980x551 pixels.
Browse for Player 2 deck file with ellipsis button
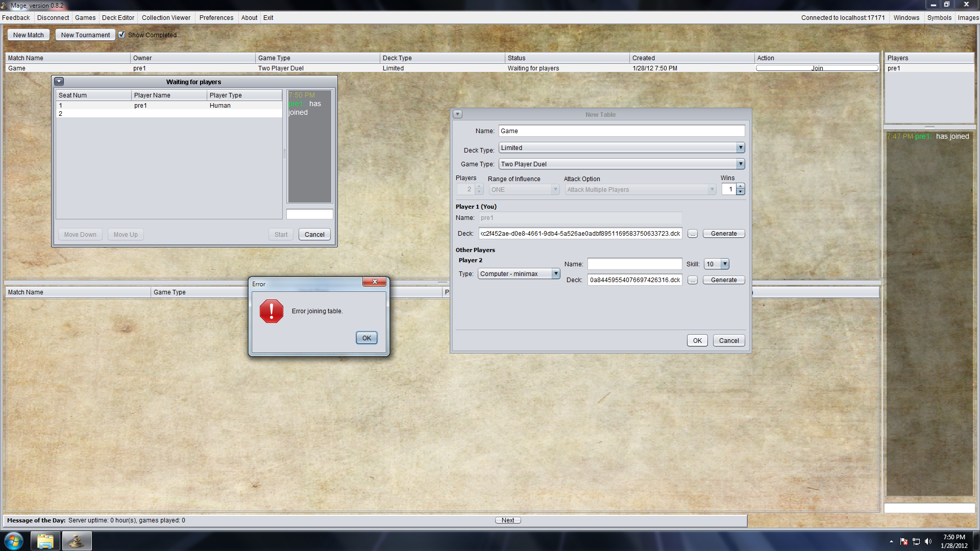point(692,280)
